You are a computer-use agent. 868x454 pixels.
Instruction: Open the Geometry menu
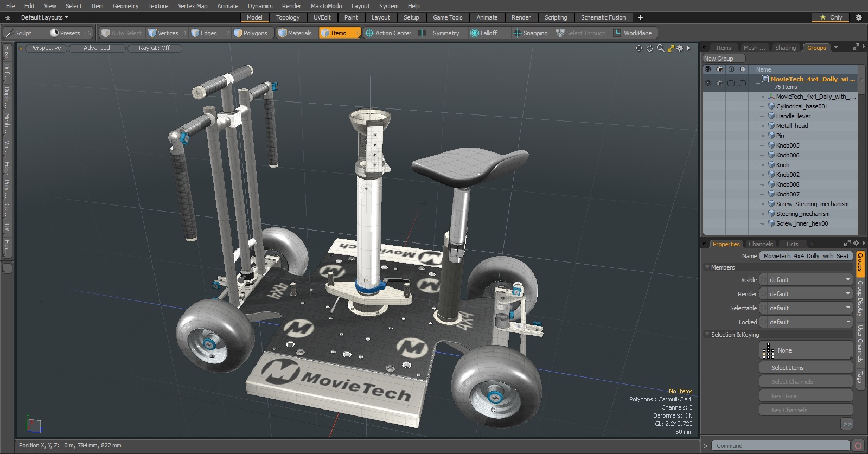click(x=125, y=6)
